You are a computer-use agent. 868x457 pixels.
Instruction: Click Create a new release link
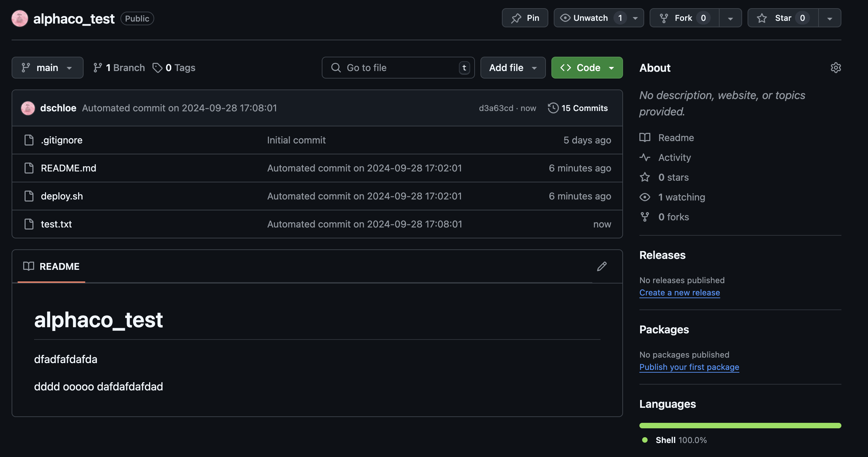[x=680, y=293]
